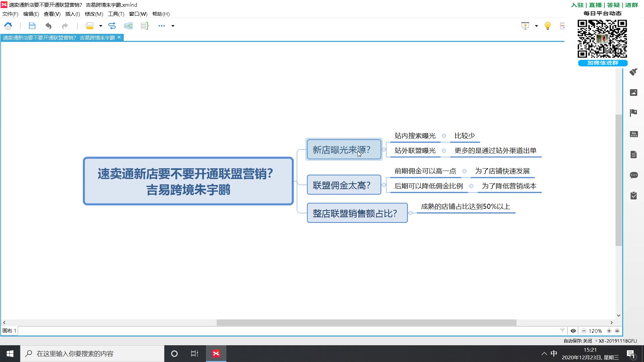Image resolution: width=644 pixels, height=362 pixels.
Task: Open the 插入(I) menu
Action: [x=72, y=14]
